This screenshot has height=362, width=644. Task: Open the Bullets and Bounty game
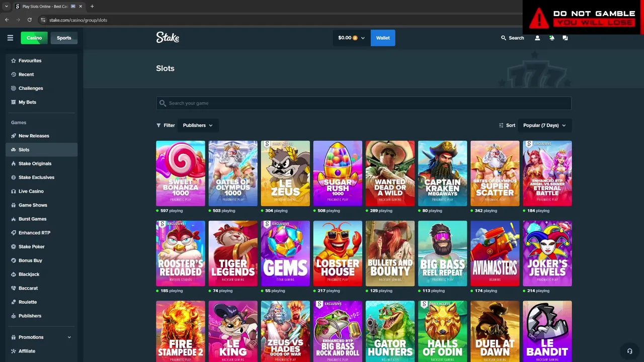(390, 253)
